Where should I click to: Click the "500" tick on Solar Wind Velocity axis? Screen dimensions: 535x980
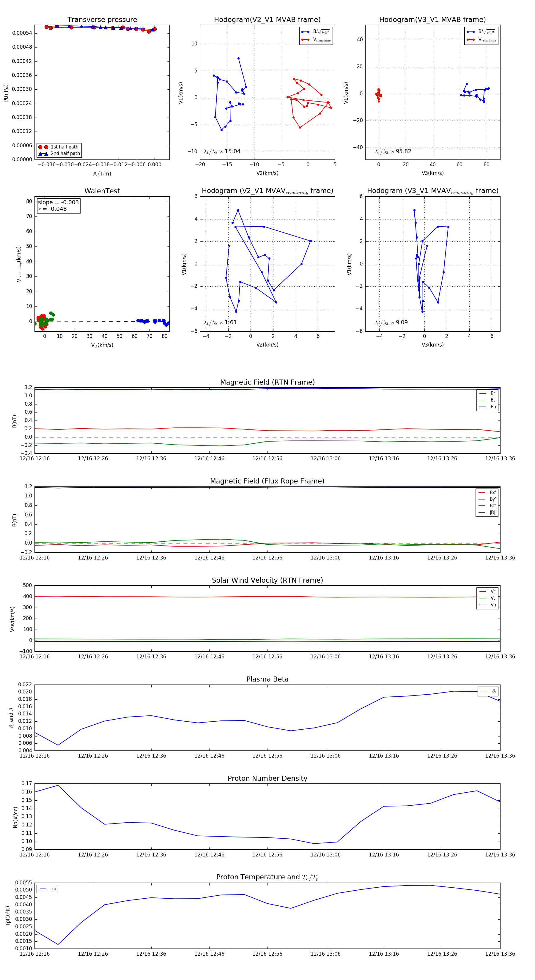pos(27,586)
